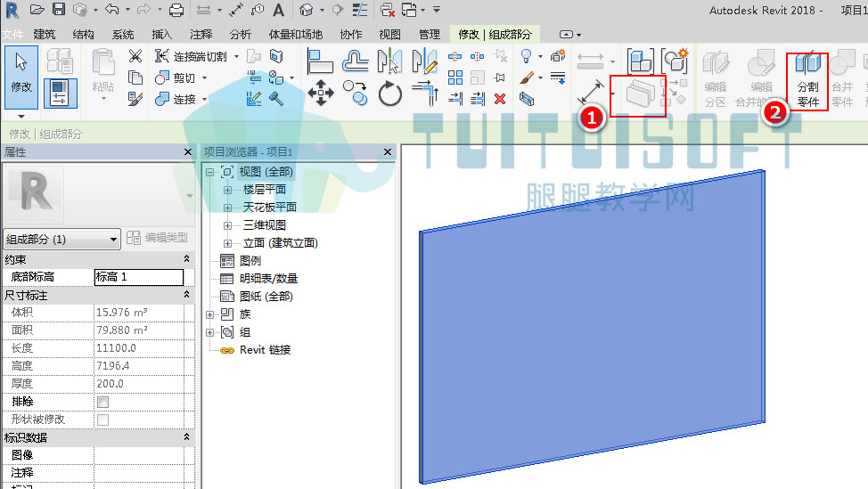868x489 pixels.
Task: Open the 管理 ribbon tab
Action: (430, 35)
